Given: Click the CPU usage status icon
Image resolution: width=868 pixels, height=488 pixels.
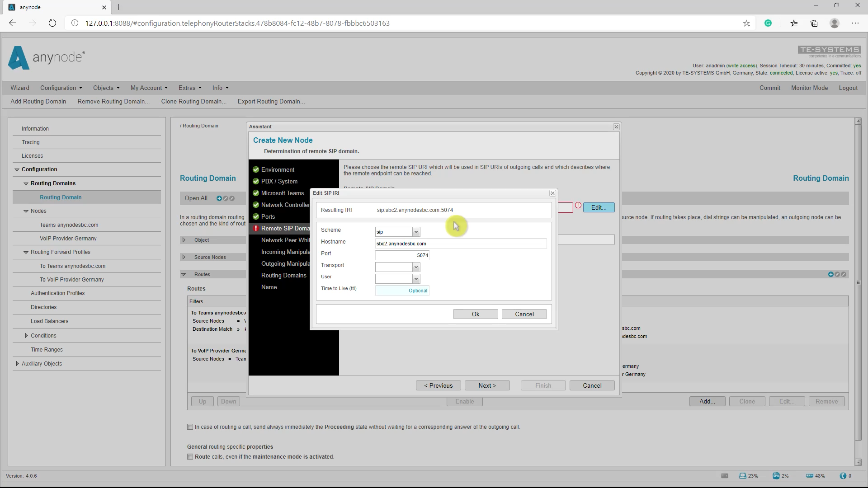Looking at the screenshot, I should point(776,476).
